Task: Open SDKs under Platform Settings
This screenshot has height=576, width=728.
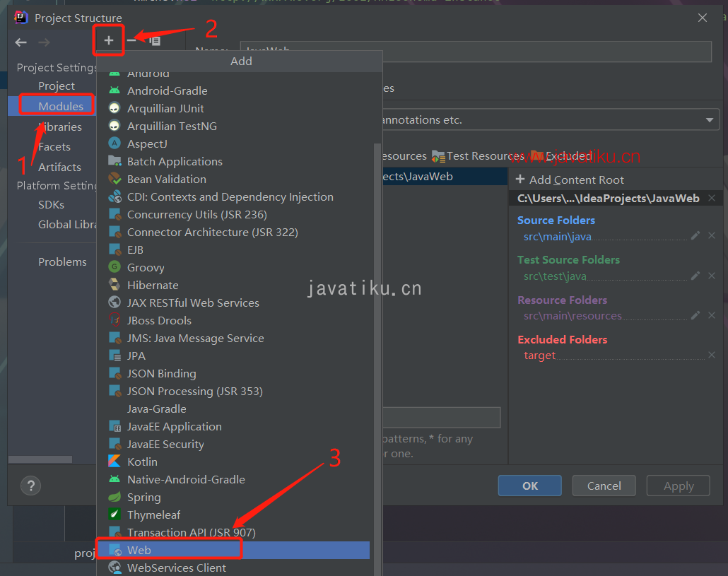Action: [x=51, y=205]
